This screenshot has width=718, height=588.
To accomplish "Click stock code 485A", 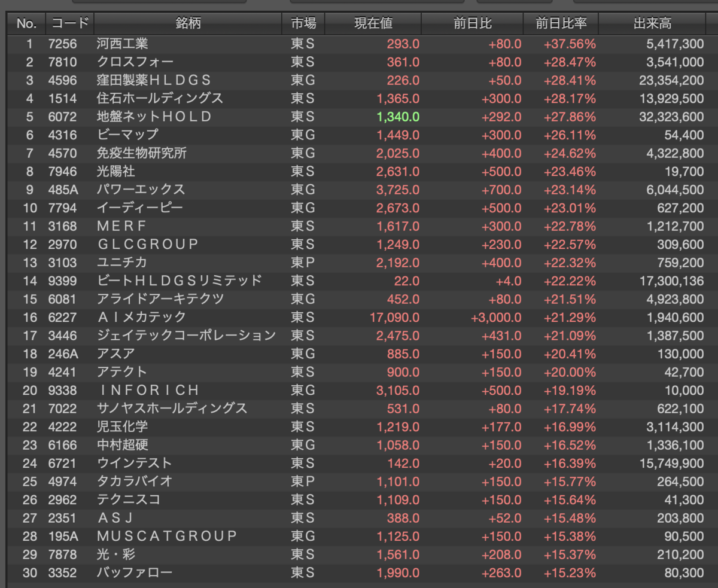I will coord(62,190).
